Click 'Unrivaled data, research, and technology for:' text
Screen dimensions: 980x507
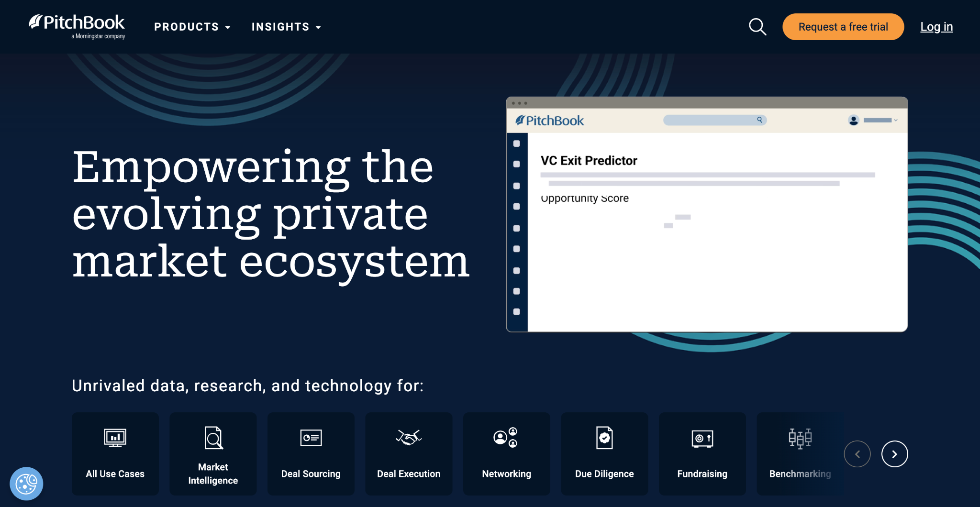click(x=248, y=386)
